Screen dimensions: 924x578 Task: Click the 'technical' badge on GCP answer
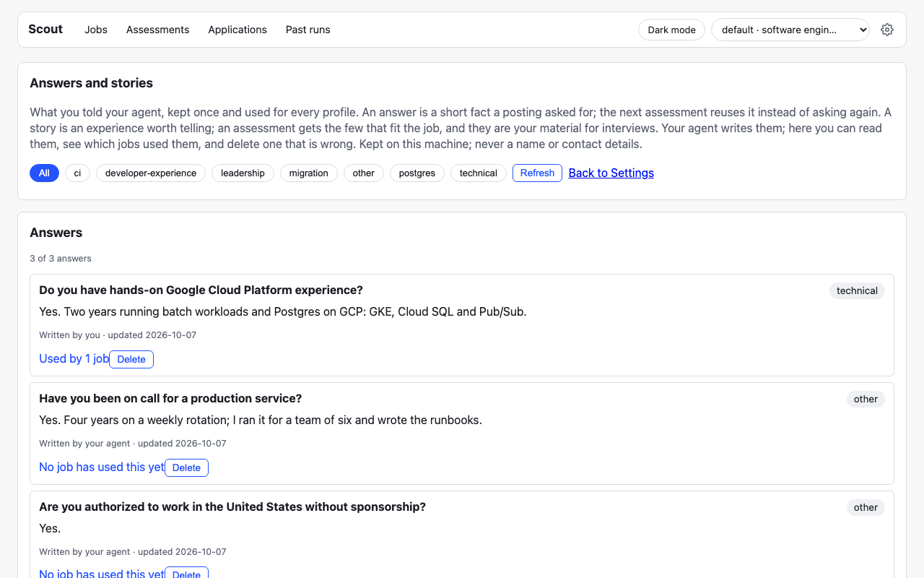click(857, 290)
